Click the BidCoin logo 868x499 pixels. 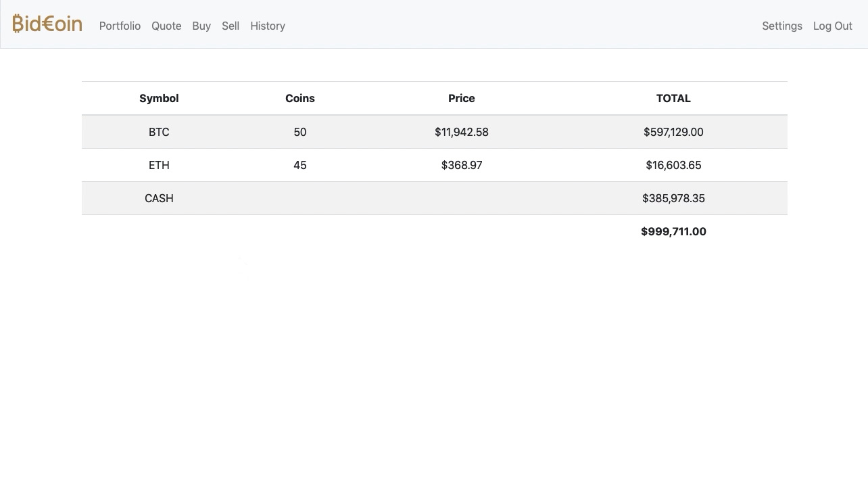click(x=47, y=24)
